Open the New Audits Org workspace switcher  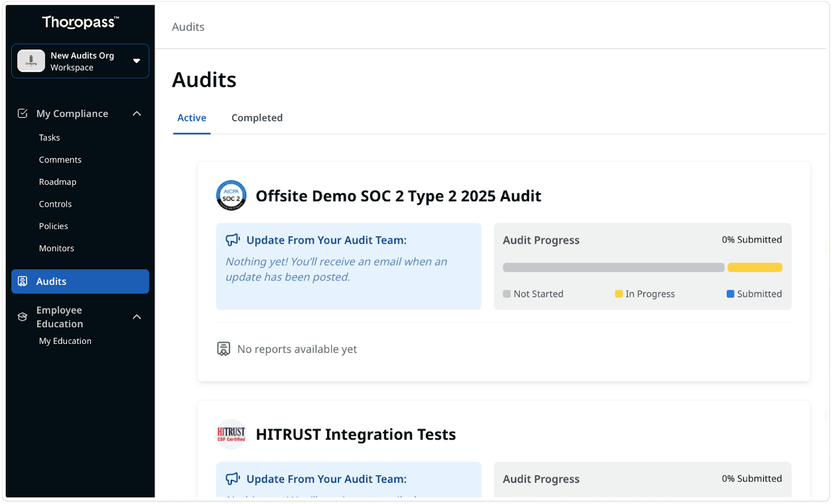[x=80, y=61]
